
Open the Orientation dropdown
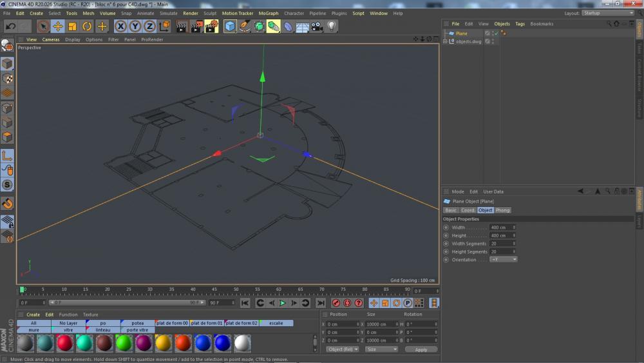point(503,260)
